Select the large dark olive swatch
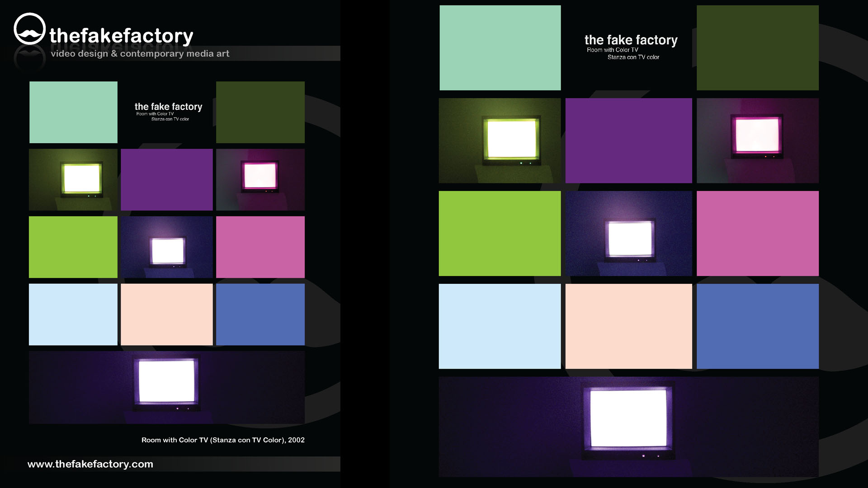This screenshot has width=868, height=488. click(x=757, y=48)
